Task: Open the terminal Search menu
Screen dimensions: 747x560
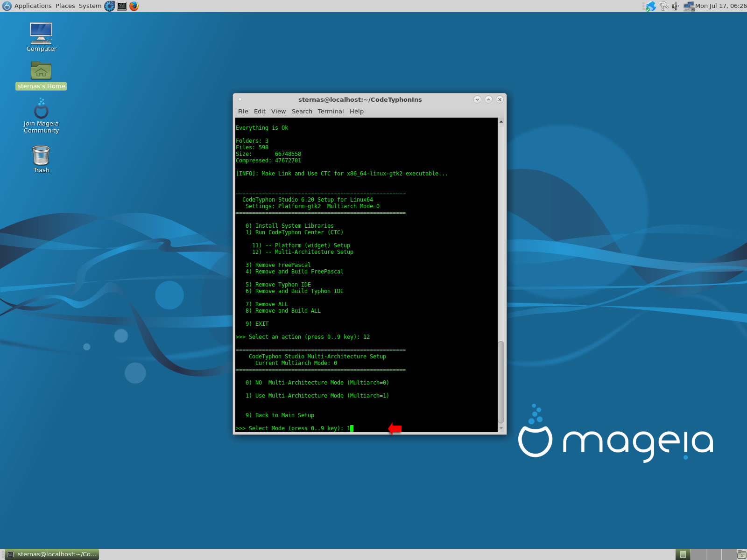Action: (302, 111)
